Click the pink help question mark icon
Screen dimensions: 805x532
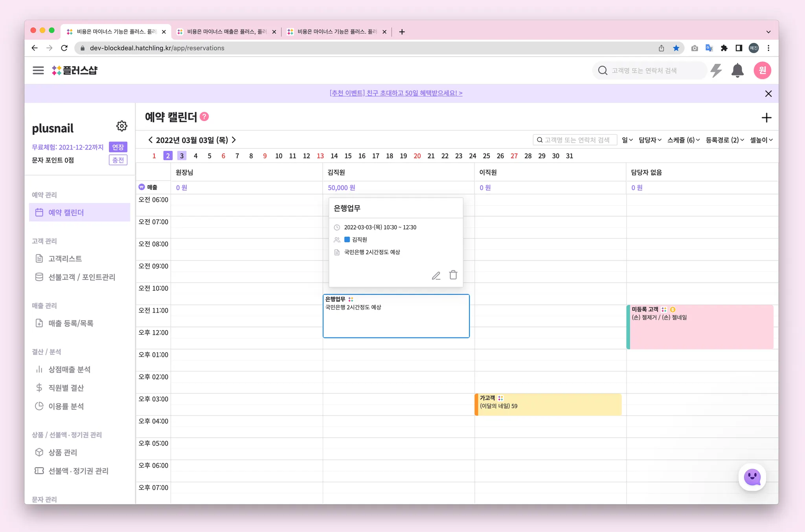pos(204,117)
